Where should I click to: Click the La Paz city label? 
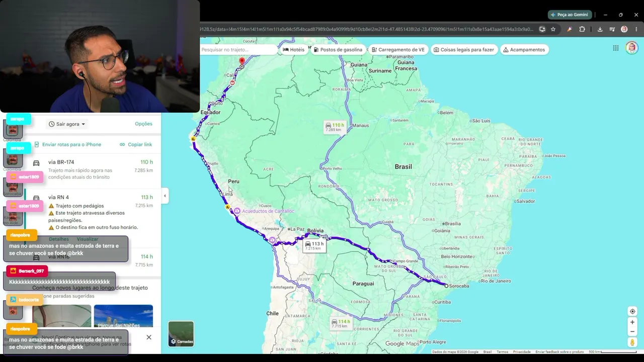(x=297, y=229)
